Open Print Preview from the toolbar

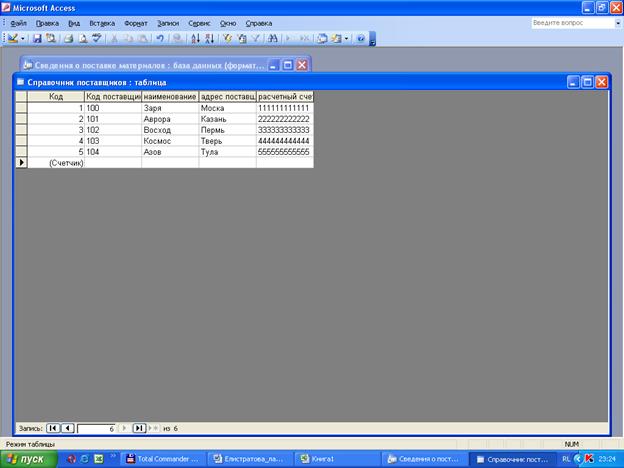[x=83, y=39]
